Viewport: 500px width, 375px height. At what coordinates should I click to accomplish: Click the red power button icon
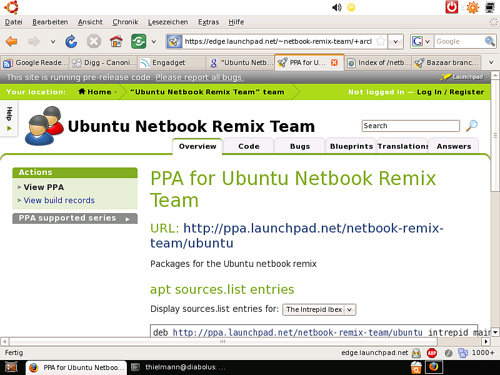[x=452, y=7]
